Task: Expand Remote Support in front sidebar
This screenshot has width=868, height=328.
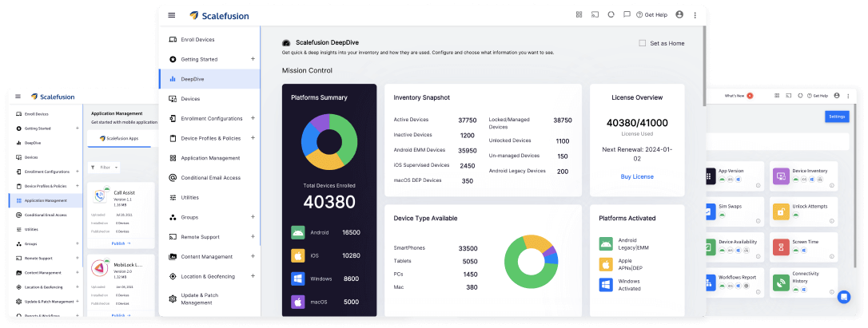Action: 253,236
